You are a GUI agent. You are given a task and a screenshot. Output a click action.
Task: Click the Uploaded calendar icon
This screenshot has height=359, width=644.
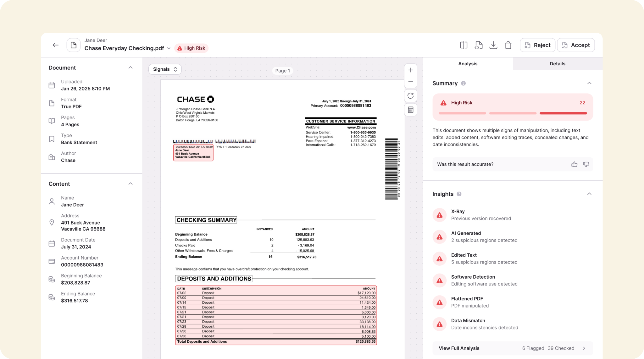click(x=52, y=85)
